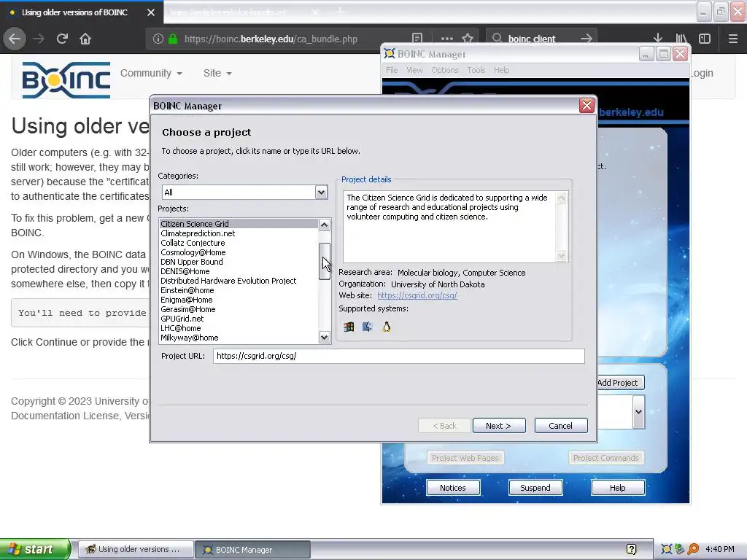Switch to BOINC Manager taskbar item
This screenshot has height=560, width=747.
(x=253, y=550)
